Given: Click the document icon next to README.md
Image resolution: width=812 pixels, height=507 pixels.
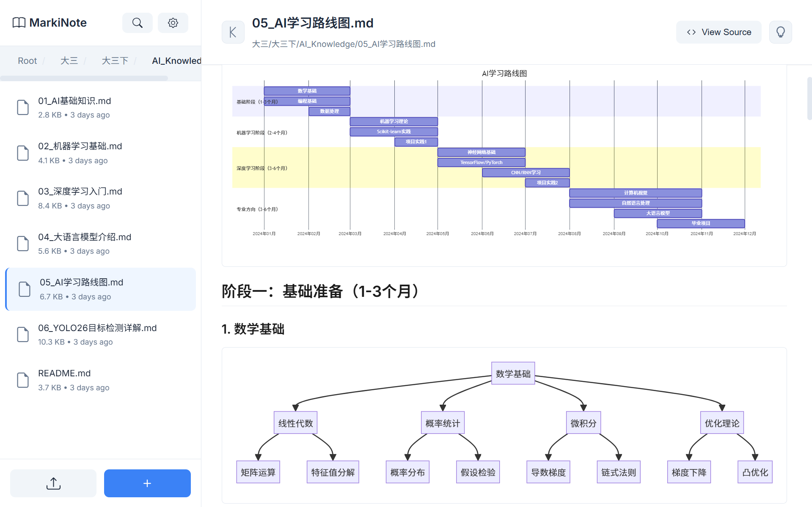Looking at the screenshot, I should (23, 380).
